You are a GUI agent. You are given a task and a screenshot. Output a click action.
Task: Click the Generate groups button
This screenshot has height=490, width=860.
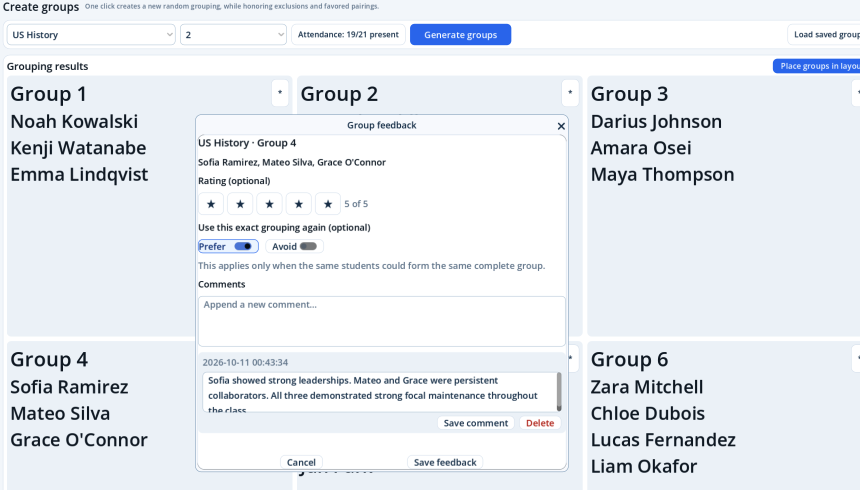tap(461, 35)
